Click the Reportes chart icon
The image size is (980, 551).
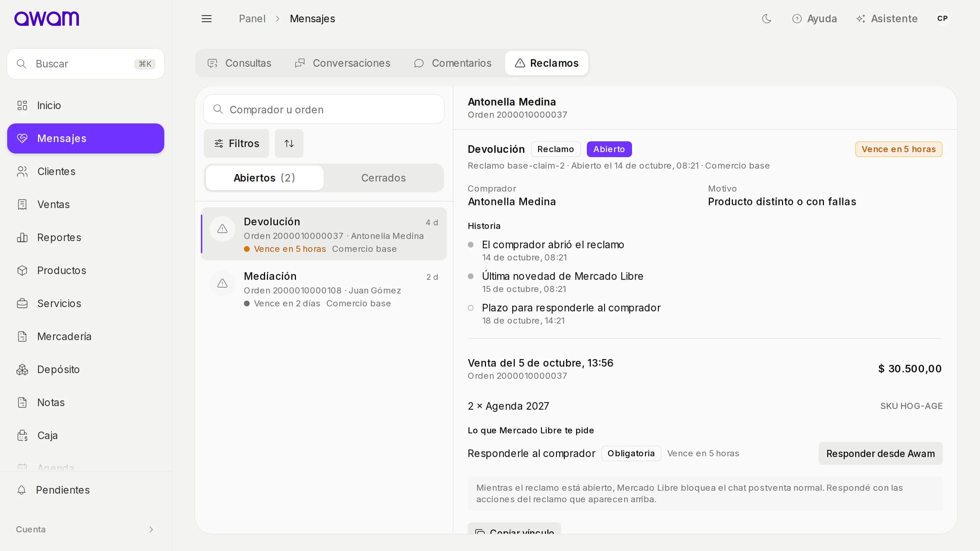[x=23, y=237]
